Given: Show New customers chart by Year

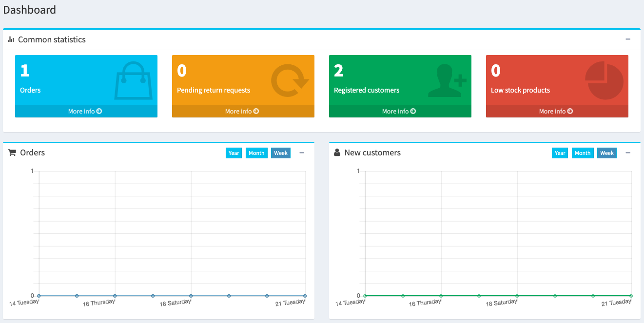Looking at the screenshot, I should tap(560, 153).
